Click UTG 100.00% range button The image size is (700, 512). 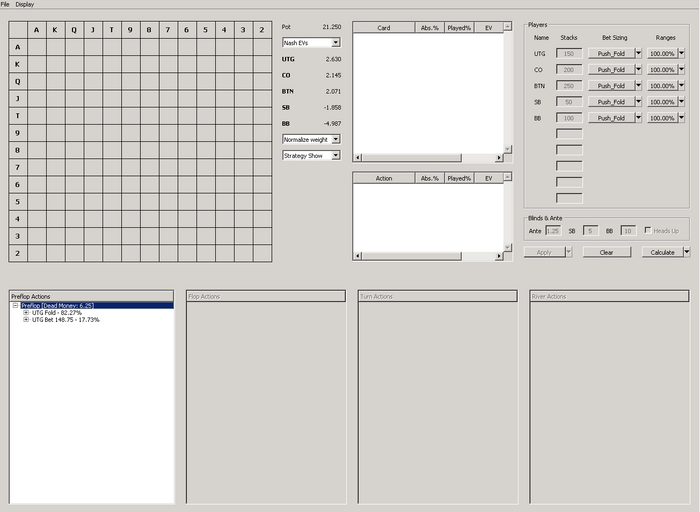[662, 54]
